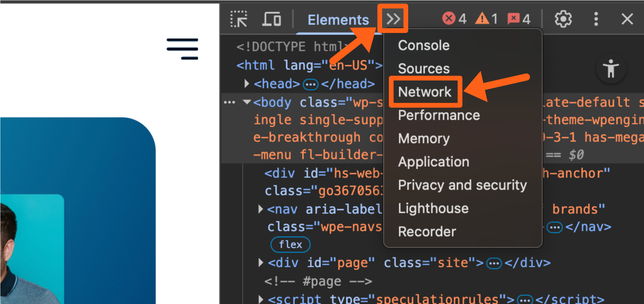This screenshot has width=644, height=304.
Task: Open the hamburger menu on the webpage
Action: tap(182, 49)
